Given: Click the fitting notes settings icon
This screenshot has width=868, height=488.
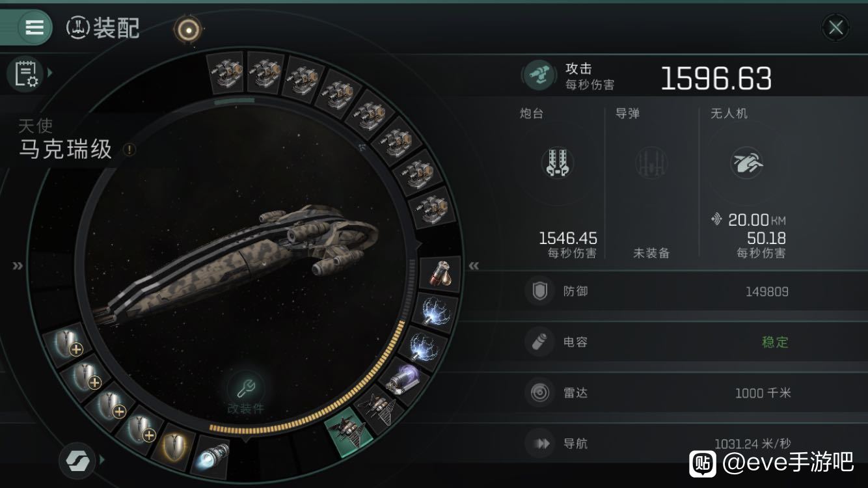Looking at the screenshot, I should click(25, 73).
